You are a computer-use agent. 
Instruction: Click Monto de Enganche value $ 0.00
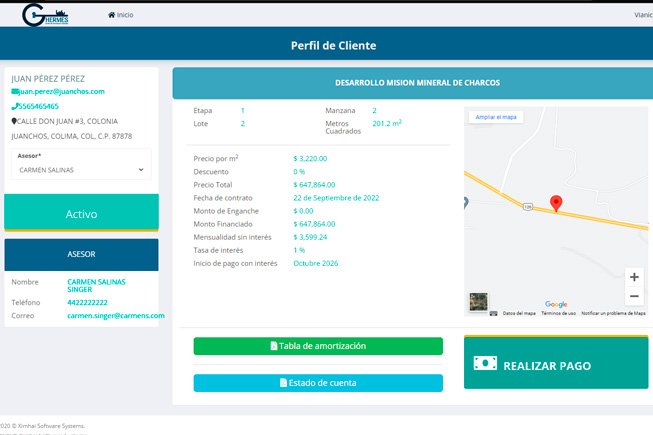click(x=303, y=211)
